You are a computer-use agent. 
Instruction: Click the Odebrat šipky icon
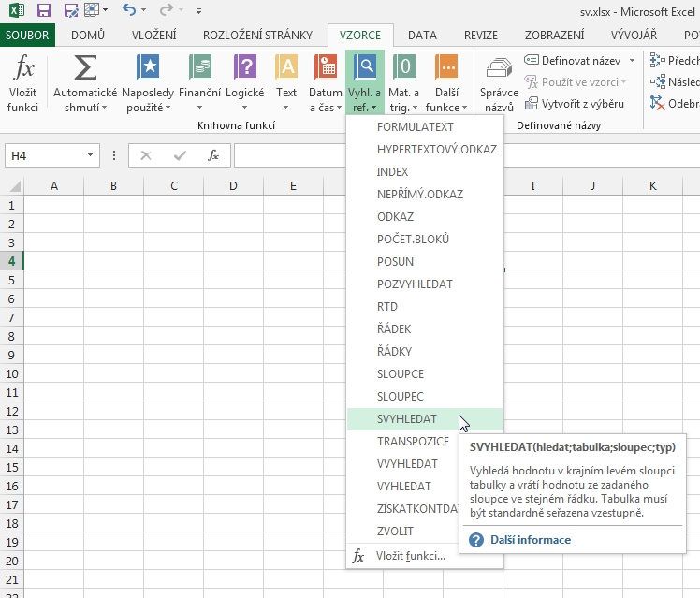pos(657,103)
